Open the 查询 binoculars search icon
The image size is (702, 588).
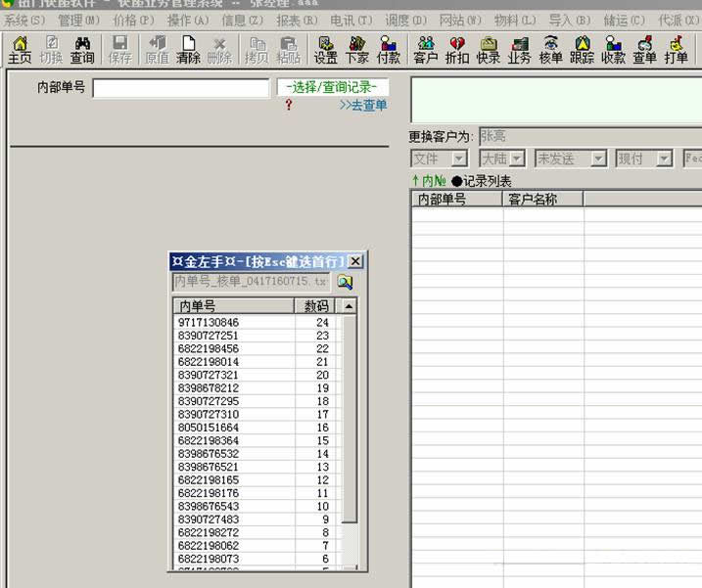(x=82, y=50)
